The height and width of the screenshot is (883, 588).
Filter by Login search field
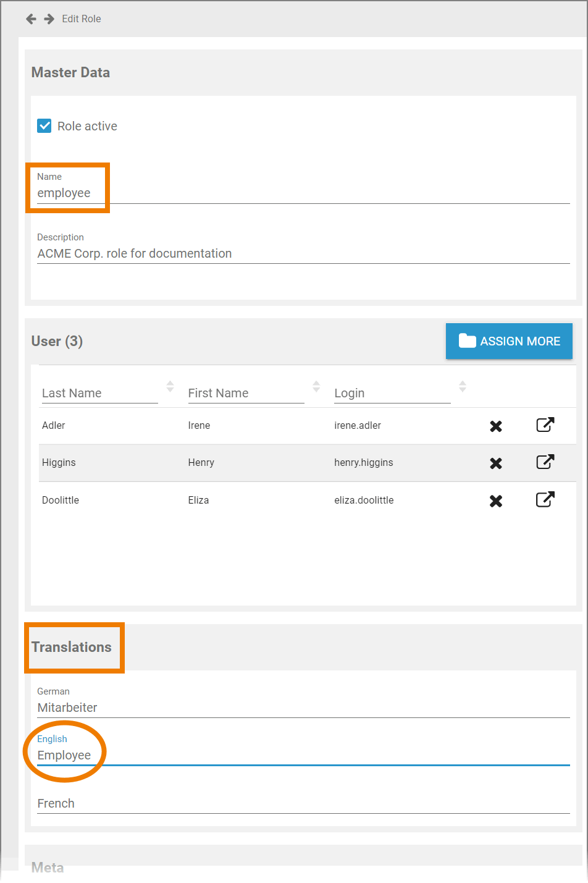coord(392,394)
